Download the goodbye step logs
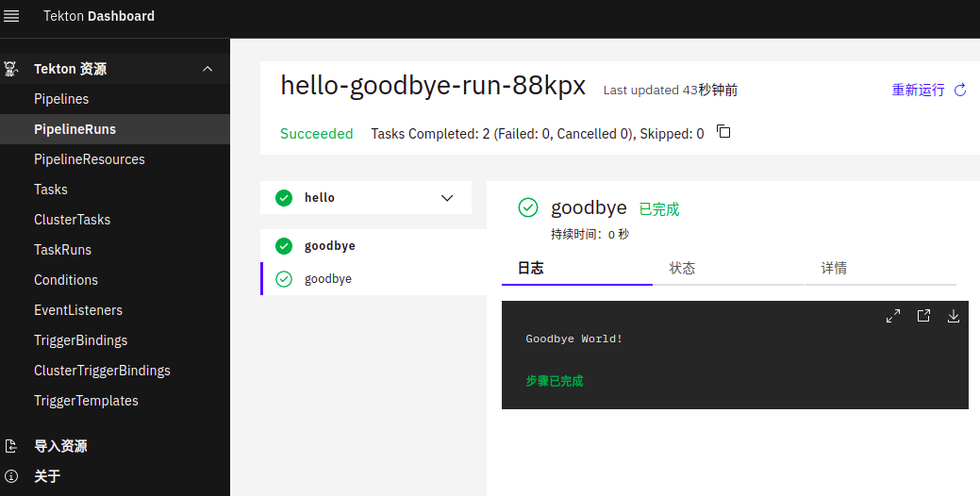This screenshot has height=496, width=980. click(954, 316)
